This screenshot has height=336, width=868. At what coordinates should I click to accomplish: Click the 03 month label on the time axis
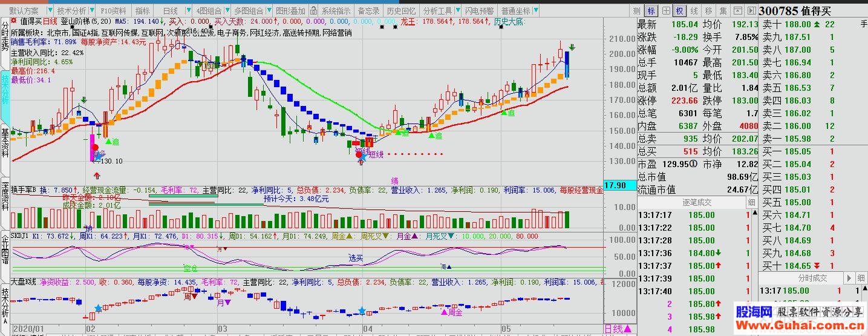point(223,329)
